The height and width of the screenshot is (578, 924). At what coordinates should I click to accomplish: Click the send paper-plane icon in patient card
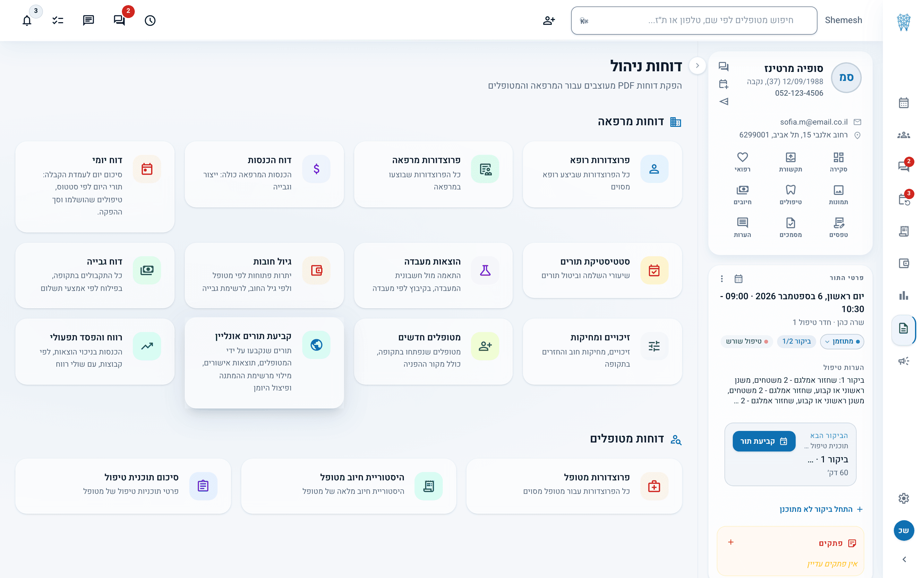click(x=723, y=101)
